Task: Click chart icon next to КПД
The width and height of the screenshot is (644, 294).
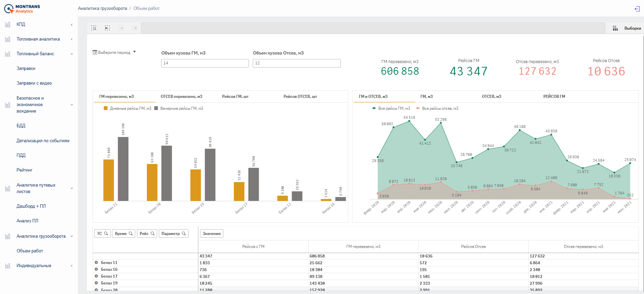Action: tap(8, 25)
